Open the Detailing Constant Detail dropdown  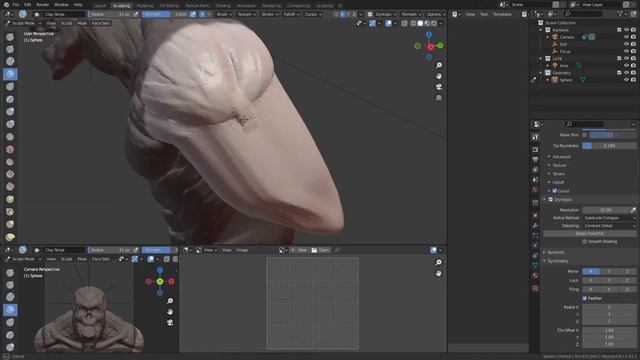click(x=609, y=226)
